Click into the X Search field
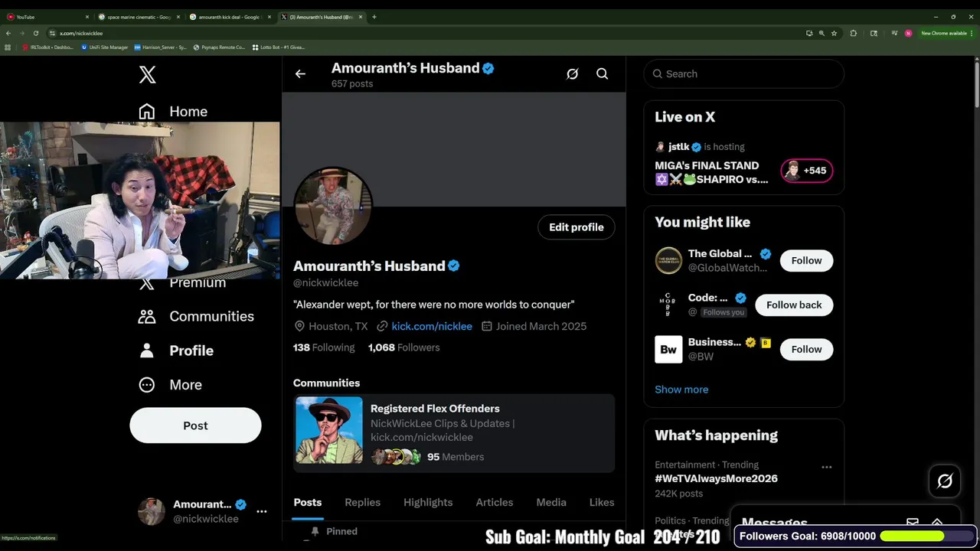The width and height of the screenshot is (980, 551). pyautogui.click(x=743, y=74)
